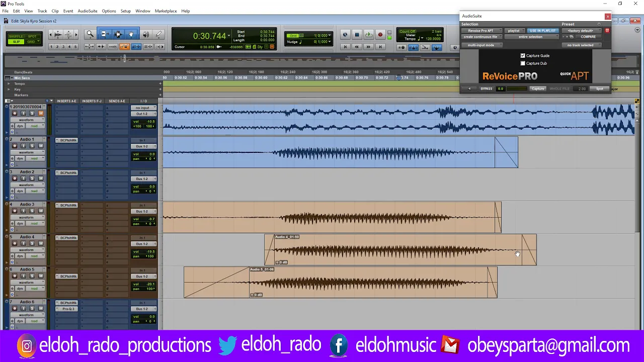The image size is (644, 362).
Task: Solo the Audio 1 track
Action: (x=32, y=146)
